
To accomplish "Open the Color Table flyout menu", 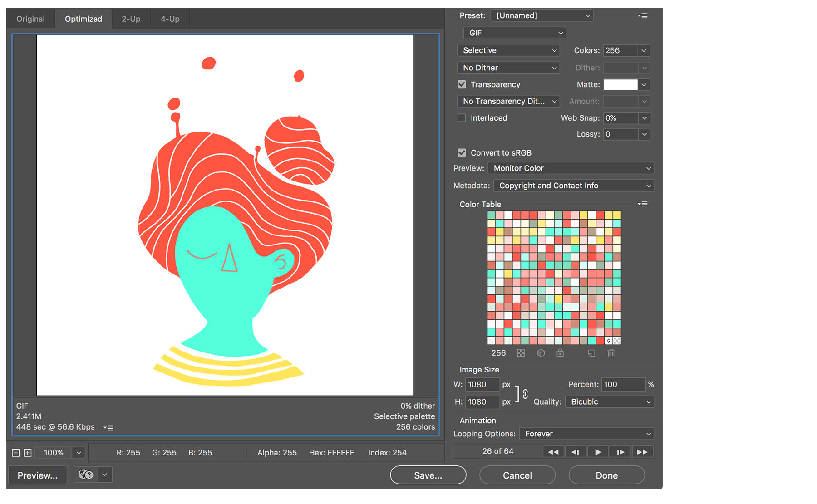I will pos(643,204).
